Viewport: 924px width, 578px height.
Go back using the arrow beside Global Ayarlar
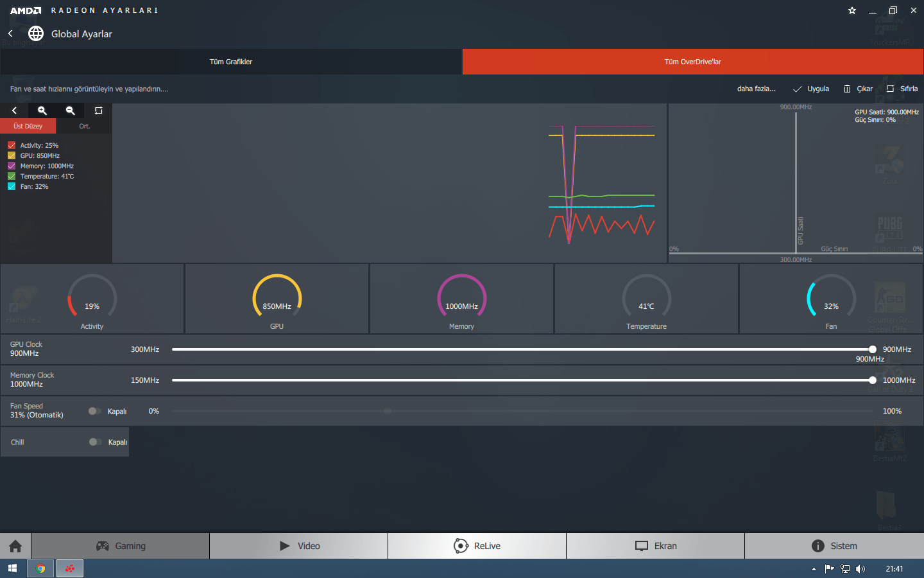pyautogui.click(x=10, y=33)
